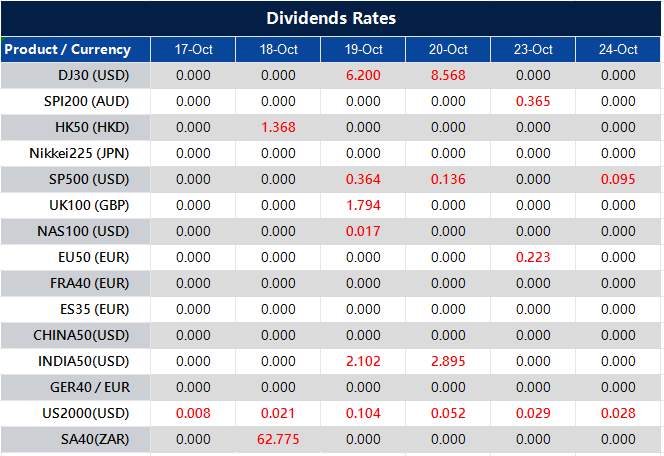The width and height of the screenshot is (664, 456).
Task: Select the Product / Currency column header
Action: tap(68, 49)
